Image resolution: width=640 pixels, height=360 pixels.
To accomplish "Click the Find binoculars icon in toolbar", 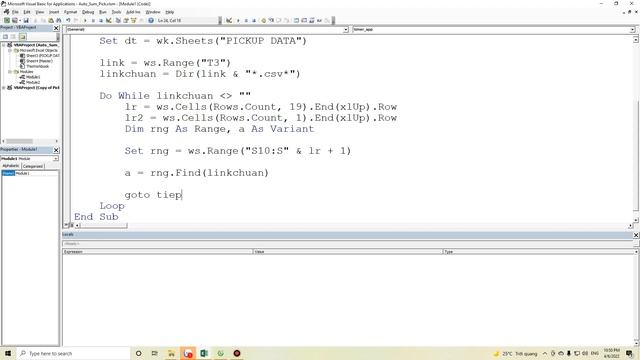I will coord(58,20).
